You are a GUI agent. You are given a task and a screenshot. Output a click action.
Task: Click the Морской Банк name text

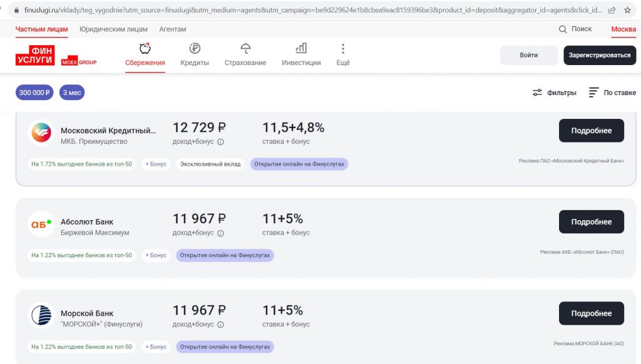coord(87,313)
